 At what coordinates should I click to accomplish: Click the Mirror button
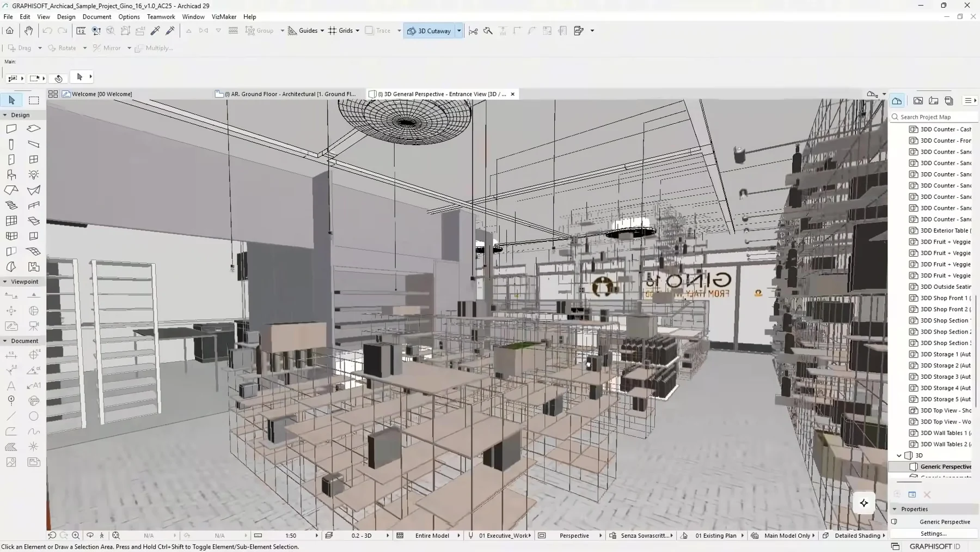pos(107,48)
